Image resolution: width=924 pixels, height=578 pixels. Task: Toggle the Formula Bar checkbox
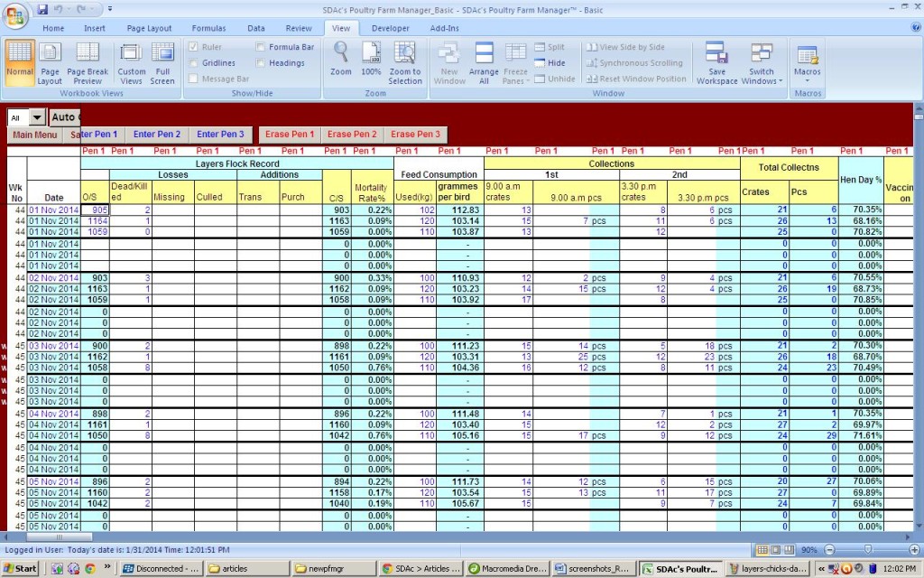coord(261,47)
